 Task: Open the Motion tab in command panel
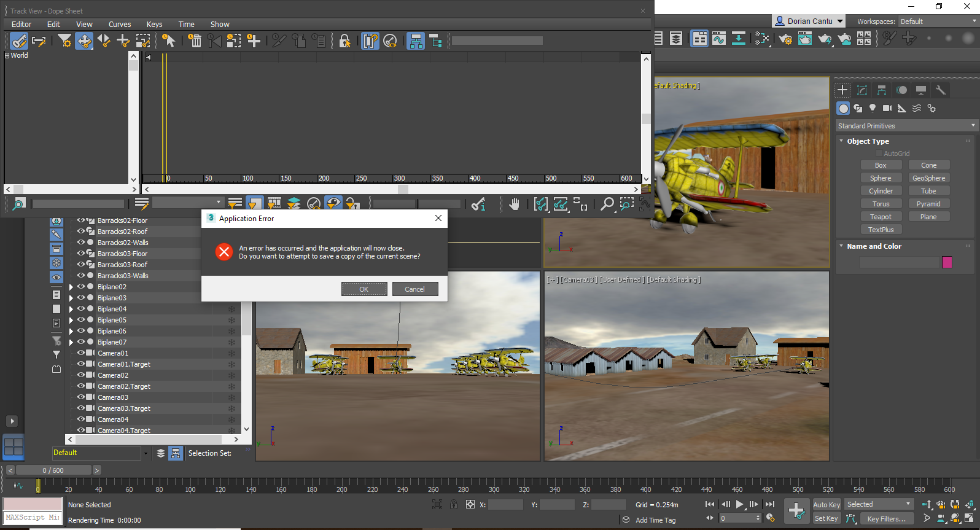901,90
